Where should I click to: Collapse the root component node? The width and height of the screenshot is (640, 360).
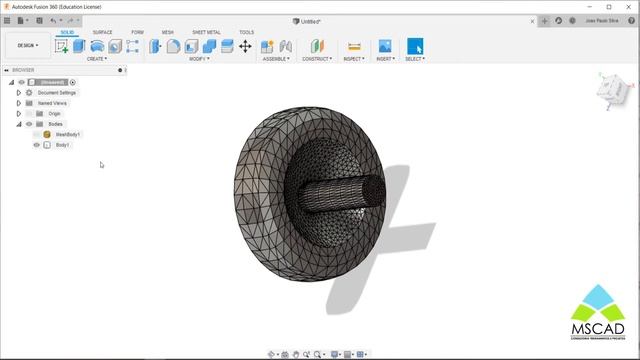click(x=11, y=82)
